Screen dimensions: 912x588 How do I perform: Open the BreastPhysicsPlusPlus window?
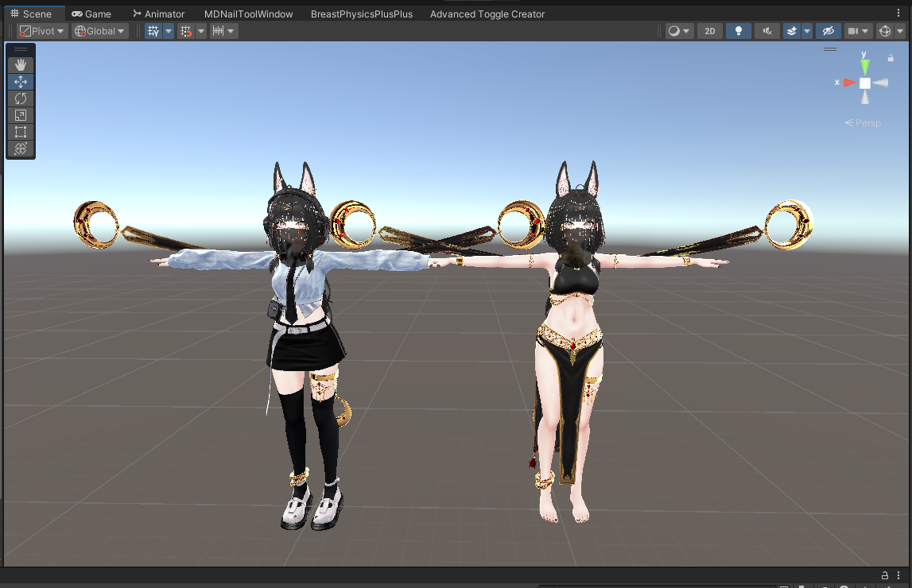pos(362,14)
